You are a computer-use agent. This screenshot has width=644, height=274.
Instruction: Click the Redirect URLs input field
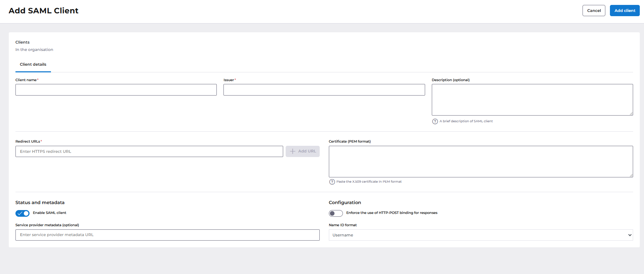tap(149, 151)
